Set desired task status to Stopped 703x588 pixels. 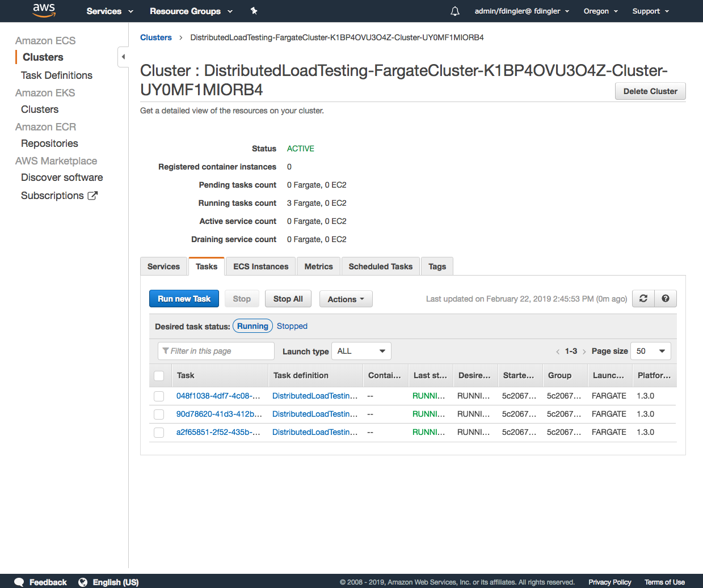point(292,326)
